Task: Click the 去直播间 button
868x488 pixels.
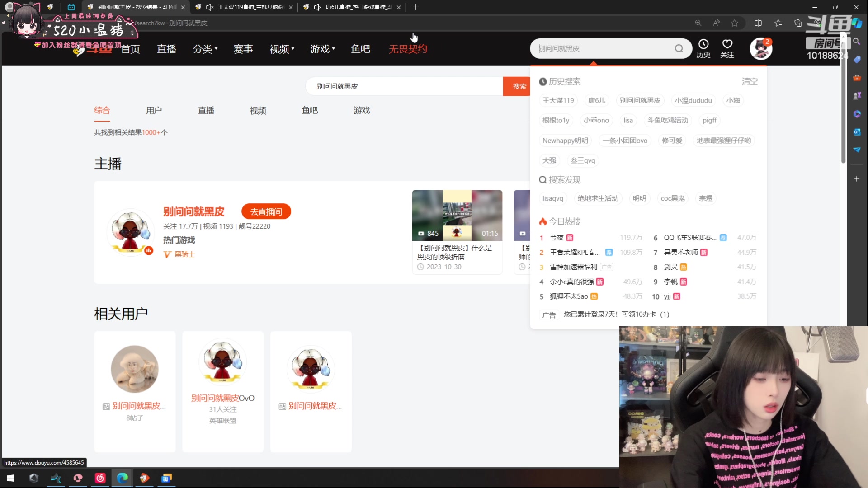Action: coord(266,211)
